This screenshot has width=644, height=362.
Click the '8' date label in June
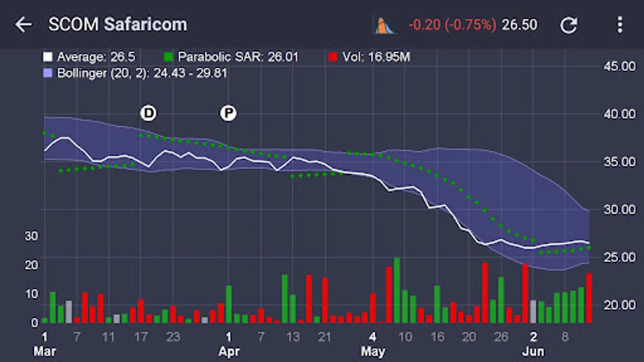point(565,337)
